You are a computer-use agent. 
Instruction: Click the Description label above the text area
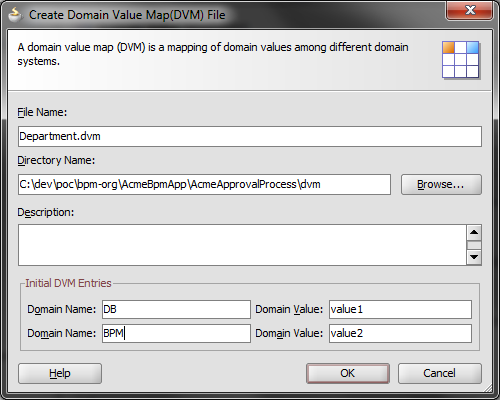coord(46,212)
